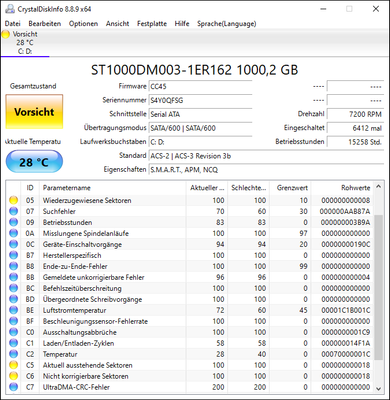Click the blue status icon for Suchfehler

pos(13,211)
